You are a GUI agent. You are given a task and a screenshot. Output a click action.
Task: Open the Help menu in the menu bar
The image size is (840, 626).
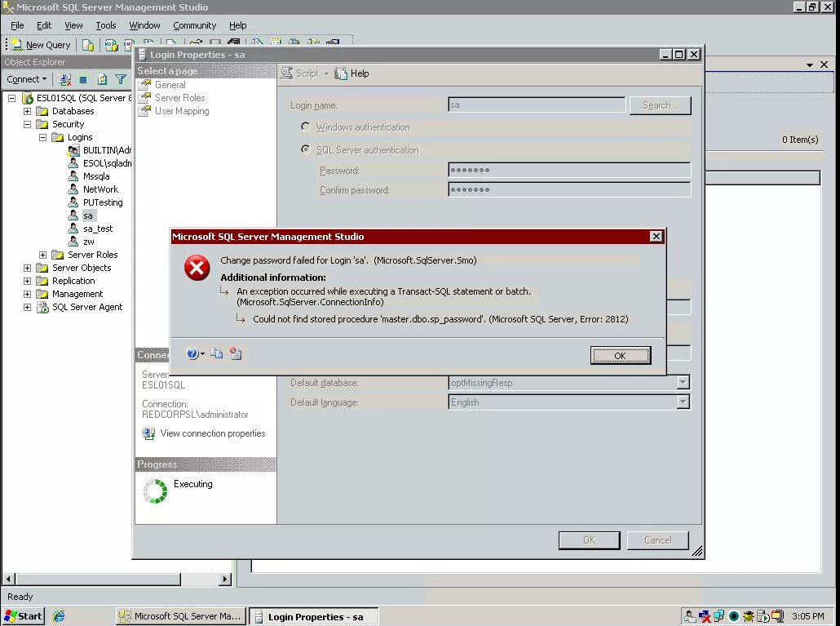(238, 25)
